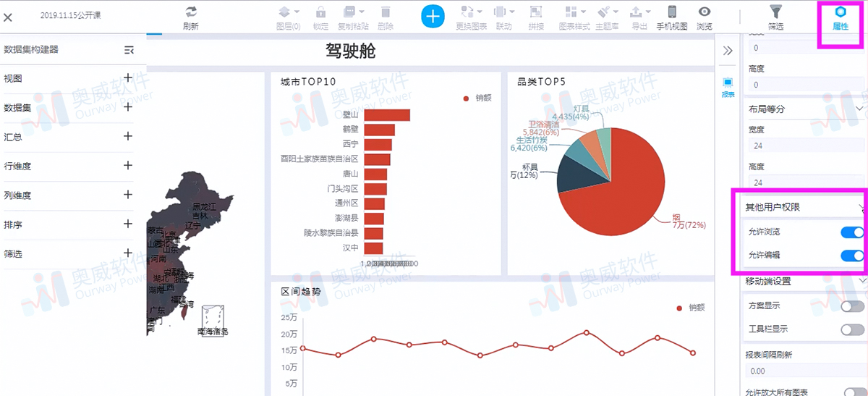Screen dimensions: 868x396
Task: Click the 南海诸岛 map inset
Action: coord(213,320)
